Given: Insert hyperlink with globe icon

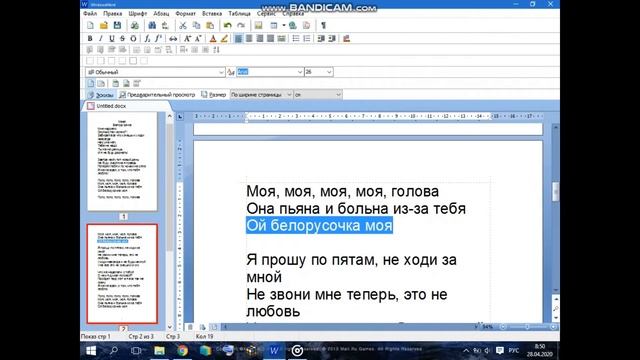Looking at the screenshot, I should tap(293, 25).
